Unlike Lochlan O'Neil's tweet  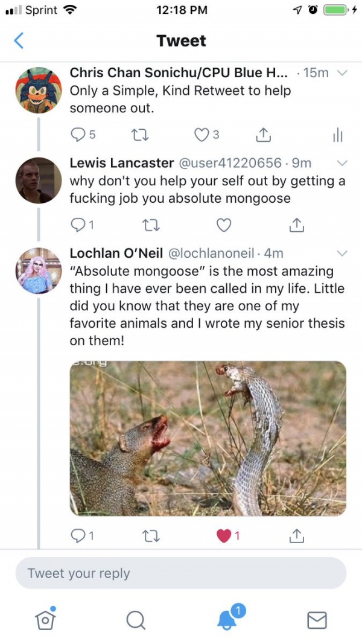click(x=223, y=535)
